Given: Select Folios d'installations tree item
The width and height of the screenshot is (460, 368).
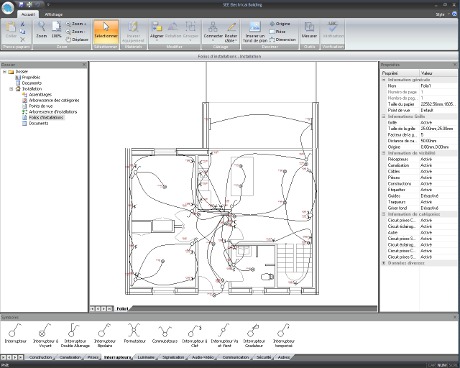Looking at the screenshot, I should click(43, 117).
